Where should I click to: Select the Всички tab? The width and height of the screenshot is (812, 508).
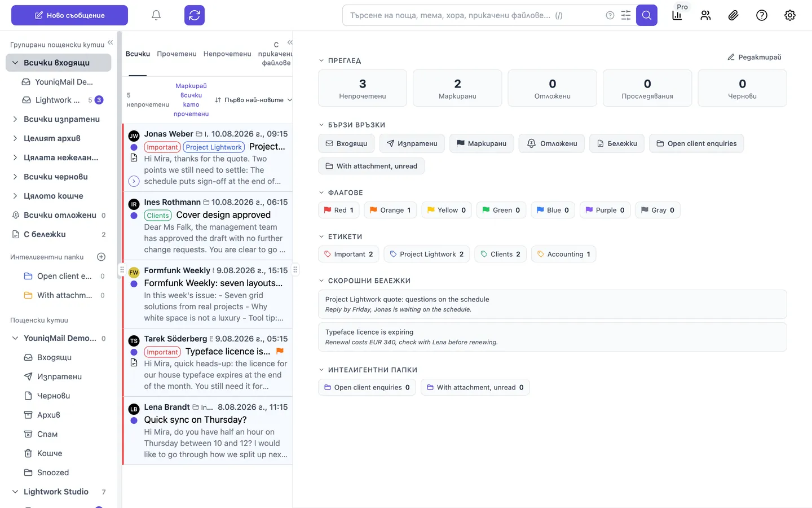138,54
